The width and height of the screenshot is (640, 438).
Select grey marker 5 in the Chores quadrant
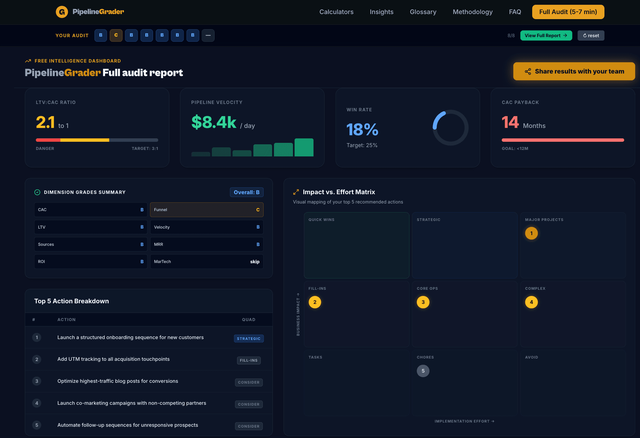click(423, 371)
